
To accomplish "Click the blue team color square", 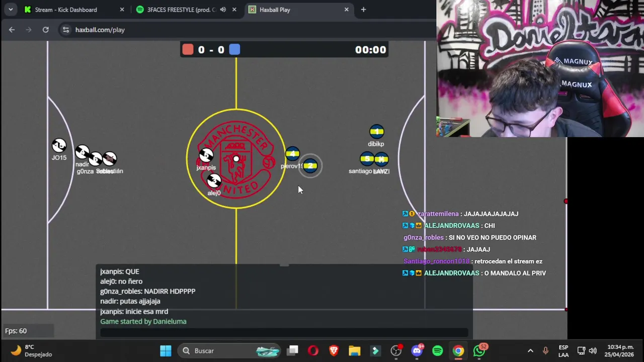I will pyautogui.click(x=234, y=49).
